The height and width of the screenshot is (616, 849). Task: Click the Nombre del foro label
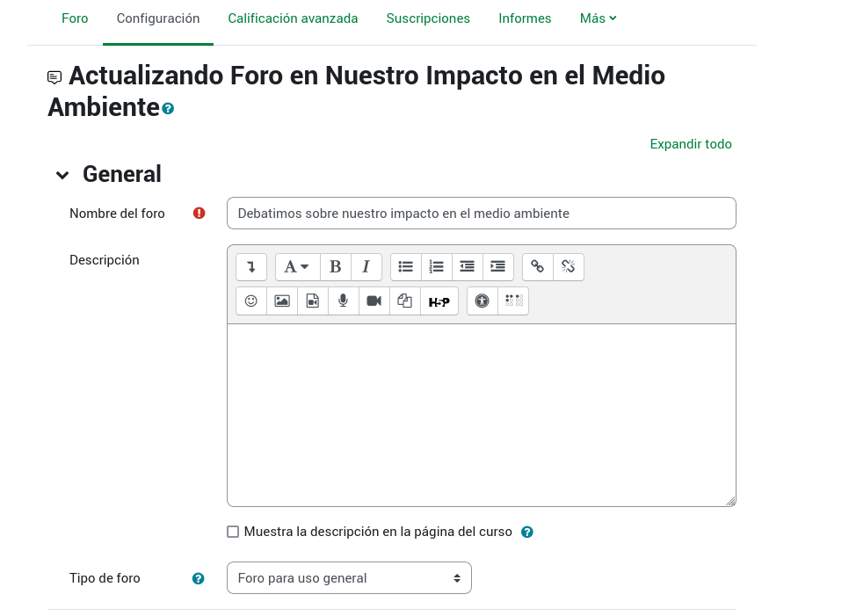tap(117, 214)
